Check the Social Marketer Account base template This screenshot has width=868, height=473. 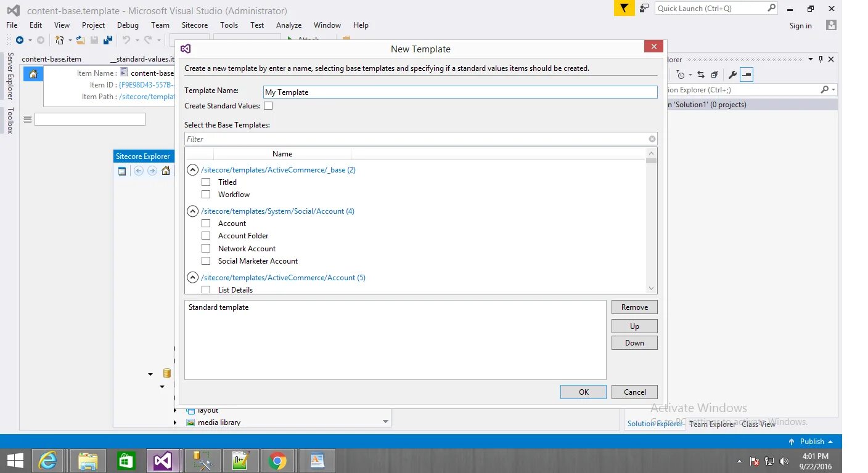(206, 261)
